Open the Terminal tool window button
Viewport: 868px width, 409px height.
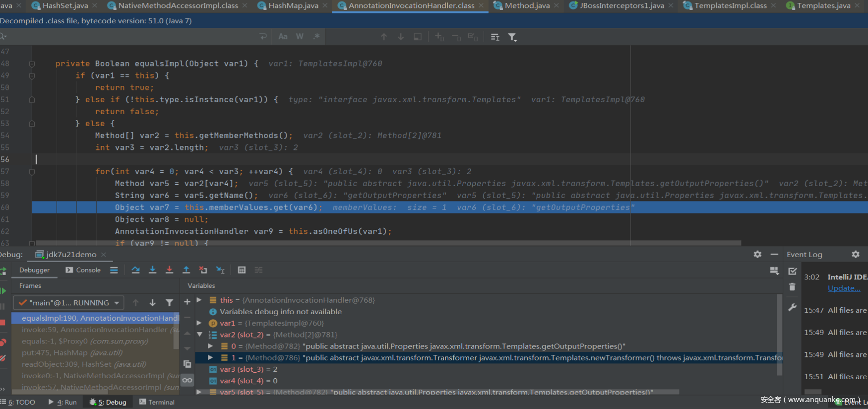157,402
